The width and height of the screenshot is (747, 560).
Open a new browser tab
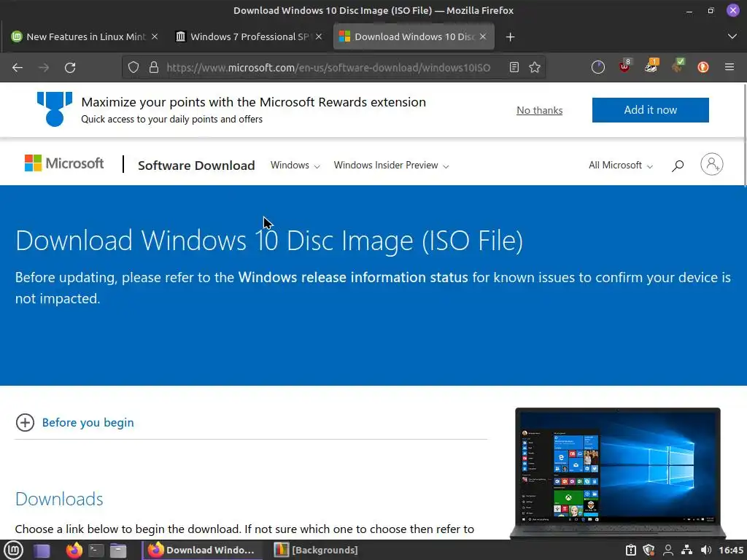510,37
